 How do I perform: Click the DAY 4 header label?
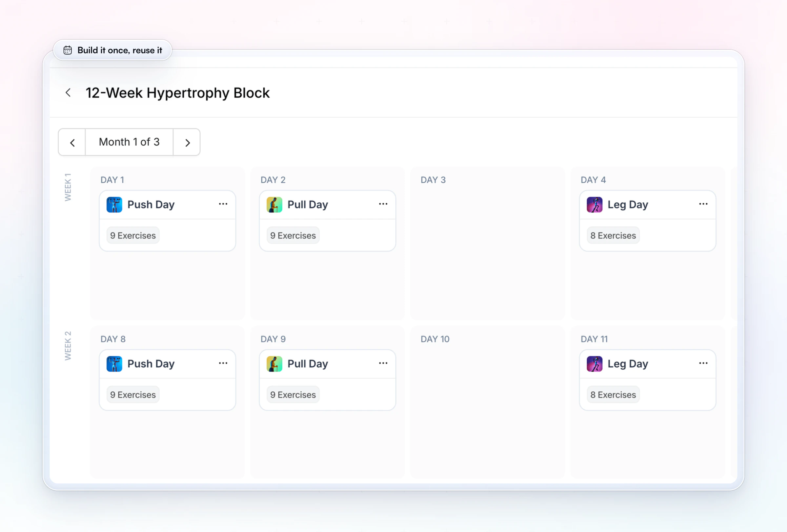(x=593, y=180)
